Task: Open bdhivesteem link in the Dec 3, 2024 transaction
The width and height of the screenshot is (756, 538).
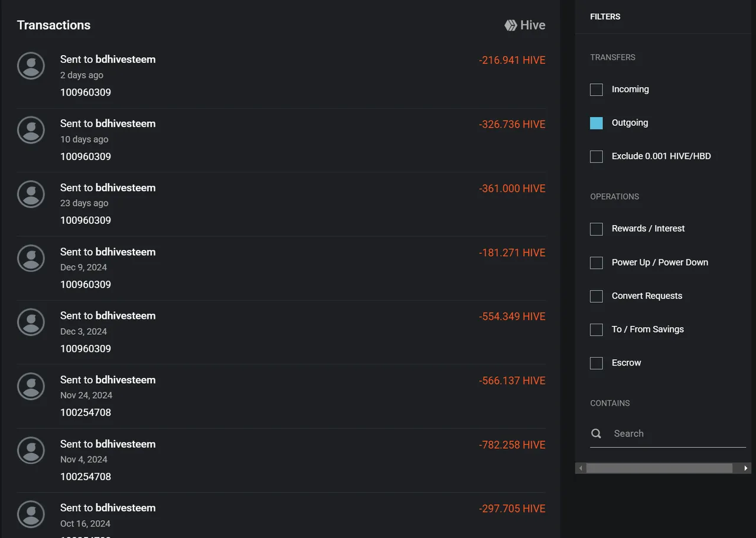Action: click(126, 315)
